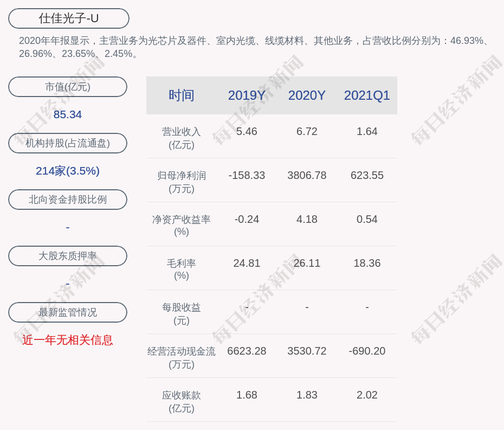The width and height of the screenshot is (504, 430).
Task: Click ROE value 0.54
Action: 367,220
